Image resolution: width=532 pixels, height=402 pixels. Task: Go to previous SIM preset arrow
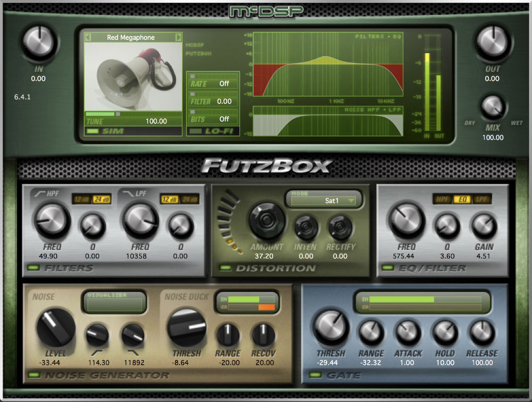click(x=88, y=37)
